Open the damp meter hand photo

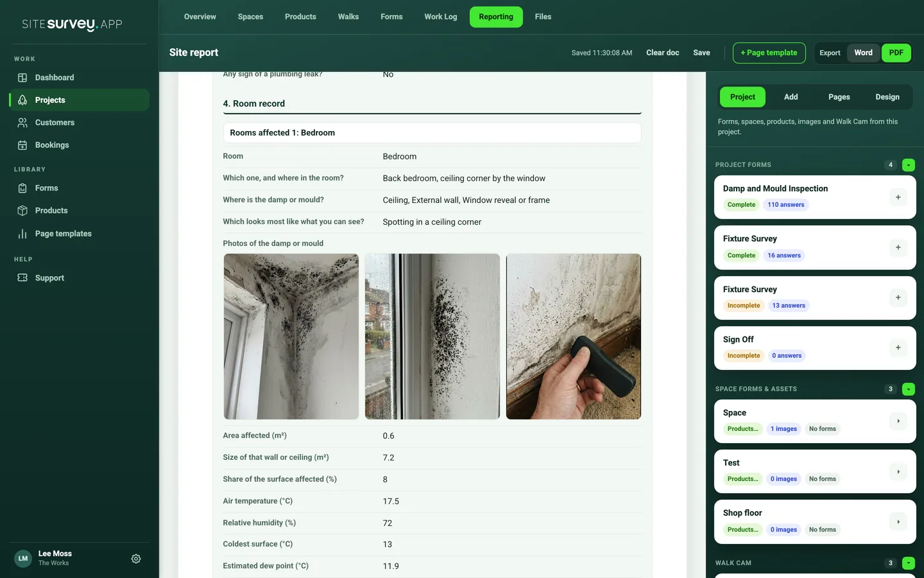tap(574, 337)
